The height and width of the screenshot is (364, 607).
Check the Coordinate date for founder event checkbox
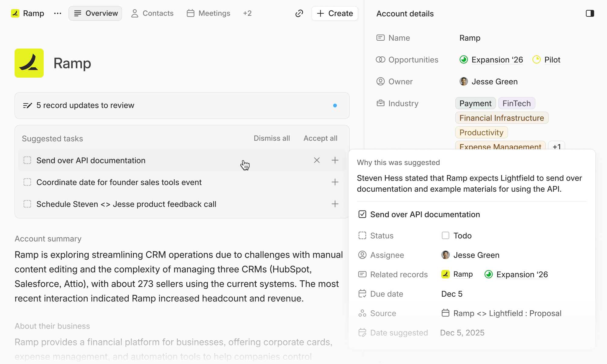pos(27,182)
